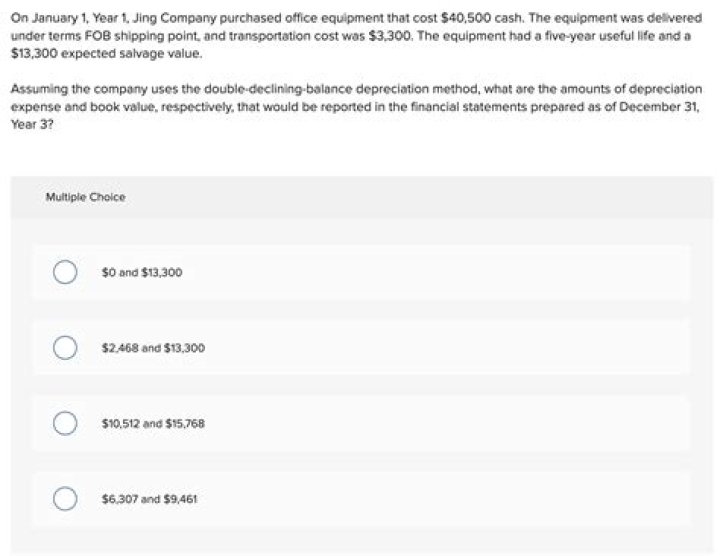Pick the "$10,512 and $15,768" radio circle
The height and width of the screenshot is (556, 720).
[65, 423]
